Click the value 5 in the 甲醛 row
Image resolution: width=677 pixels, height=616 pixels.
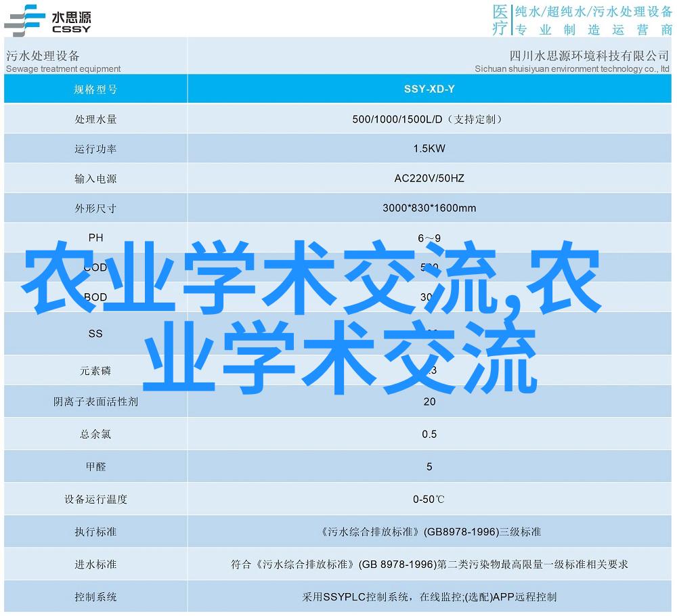tap(429, 466)
